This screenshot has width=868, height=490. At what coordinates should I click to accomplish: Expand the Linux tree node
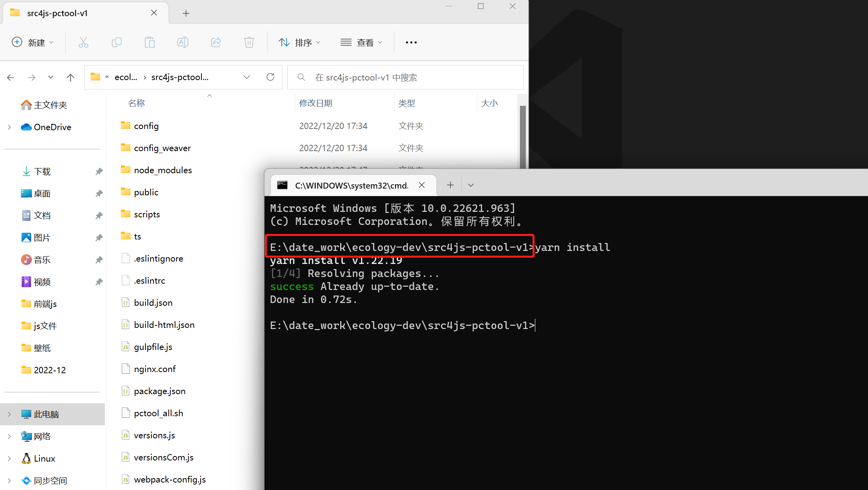click(9, 458)
